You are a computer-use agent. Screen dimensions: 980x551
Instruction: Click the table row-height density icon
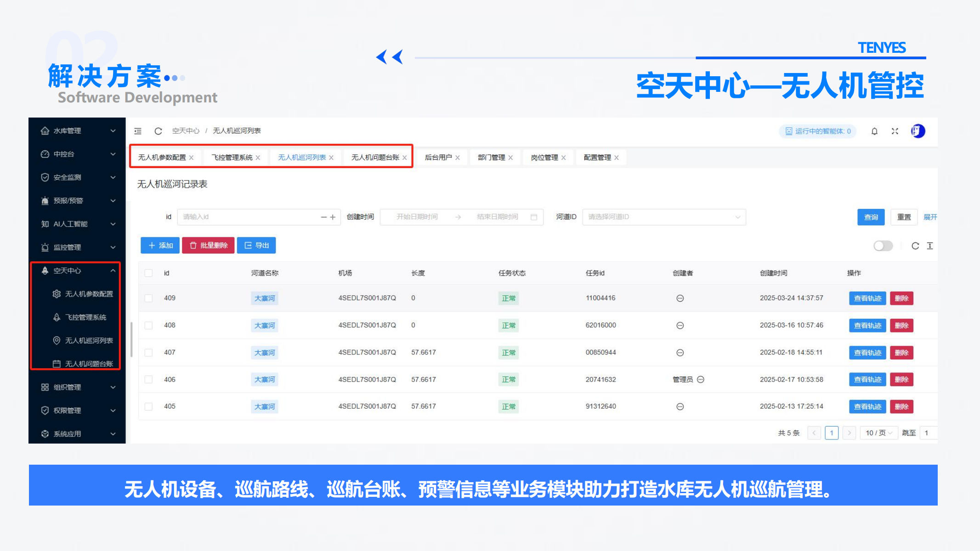point(930,246)
